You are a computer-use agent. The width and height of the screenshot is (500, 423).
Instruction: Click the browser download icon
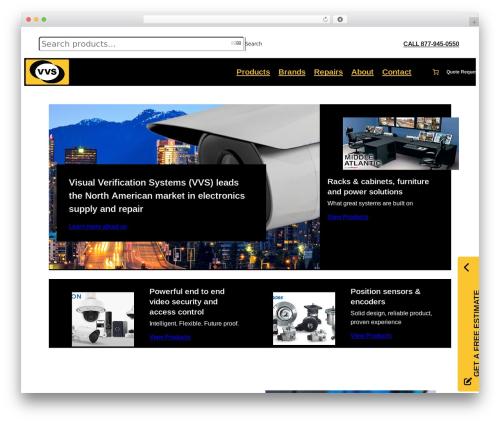pos(340,20)
